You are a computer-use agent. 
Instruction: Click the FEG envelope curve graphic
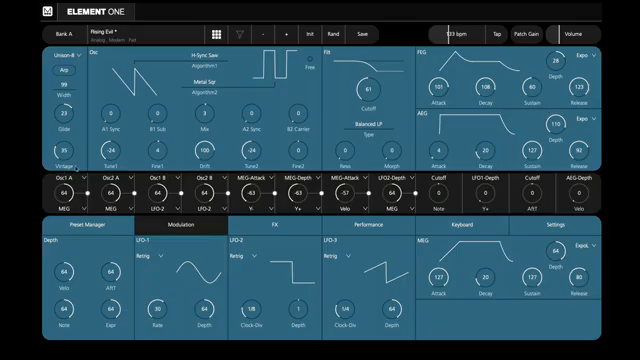pos(479,61)
